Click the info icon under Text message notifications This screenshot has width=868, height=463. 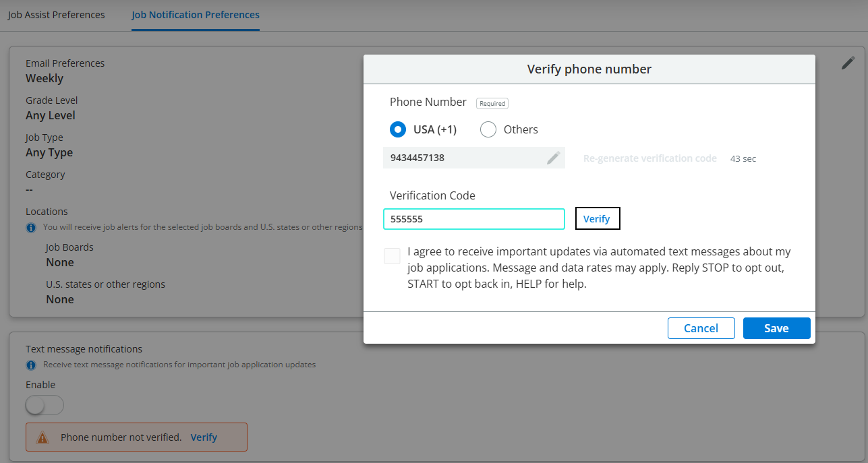point(31,365)
